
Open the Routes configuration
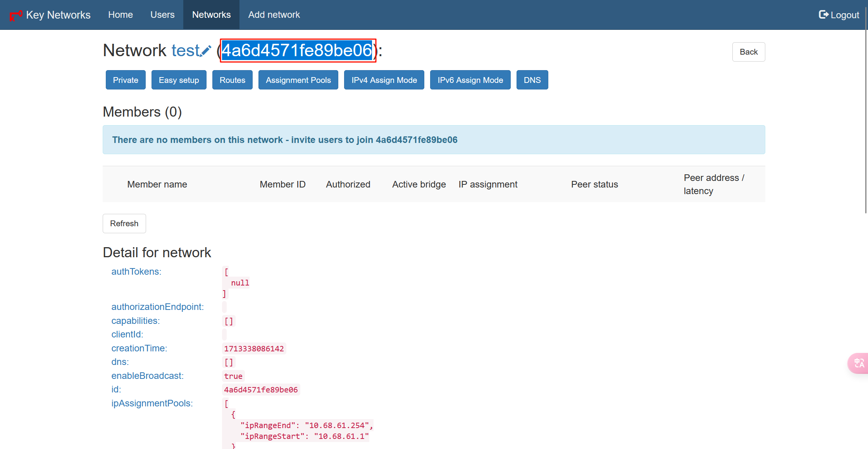pyautogui.click(x=232, y=80)
